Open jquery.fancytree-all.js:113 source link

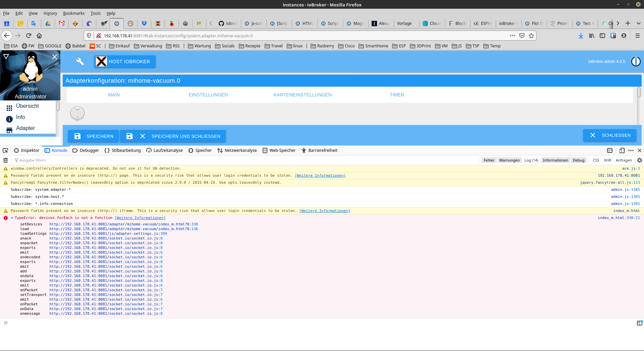tap(610, 183)
